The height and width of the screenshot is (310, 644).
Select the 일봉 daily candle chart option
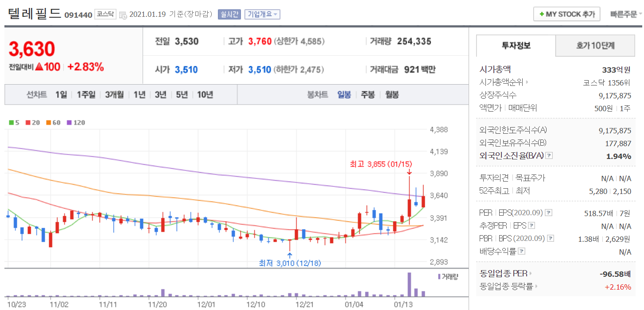point(344,94)
